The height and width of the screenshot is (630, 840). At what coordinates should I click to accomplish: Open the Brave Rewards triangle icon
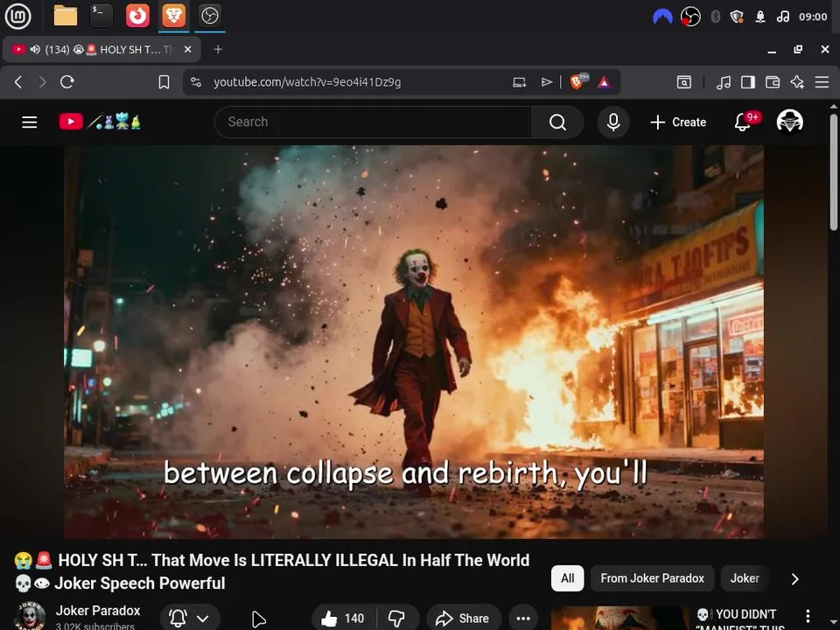point(605,82)
